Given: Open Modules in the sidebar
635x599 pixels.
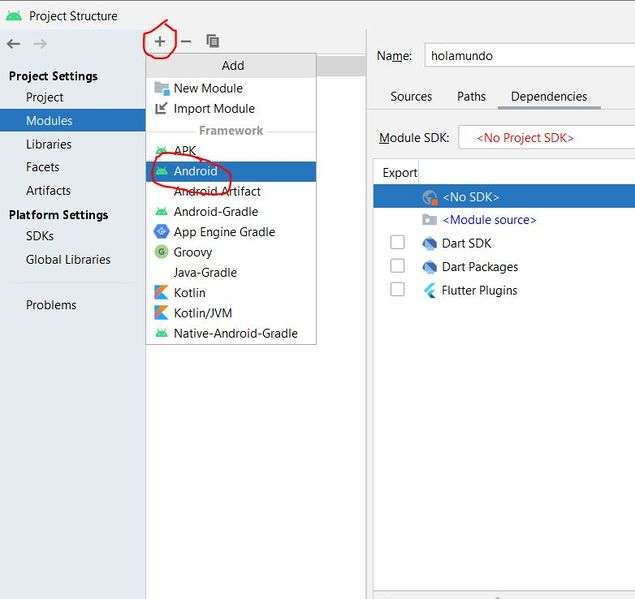Looking at the screenshot, I should pos(72,120).
